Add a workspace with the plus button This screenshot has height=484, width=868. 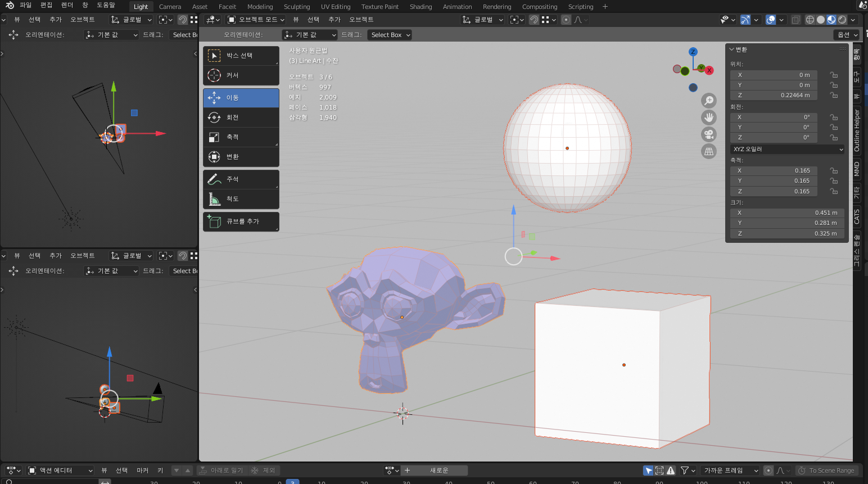[x=605, y=7]
